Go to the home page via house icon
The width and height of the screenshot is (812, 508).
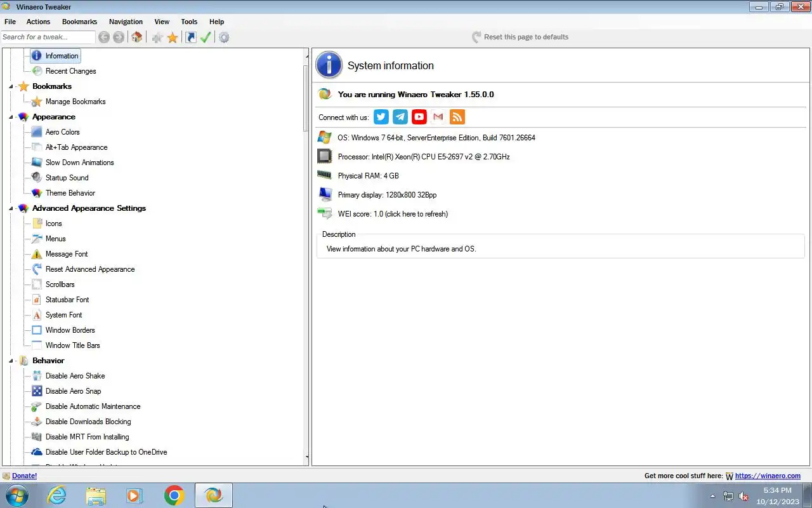[136, 37]
